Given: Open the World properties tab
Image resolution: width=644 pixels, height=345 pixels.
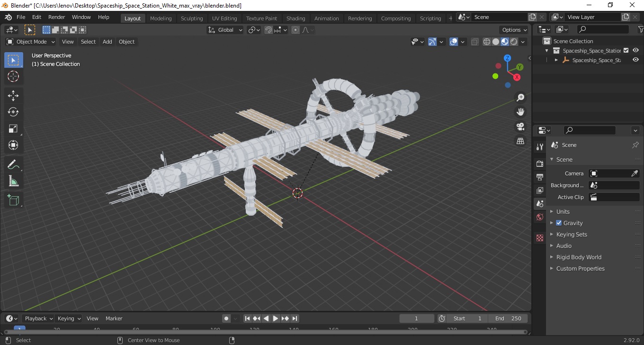Looking at the screenshot, I should pos(540,217).
